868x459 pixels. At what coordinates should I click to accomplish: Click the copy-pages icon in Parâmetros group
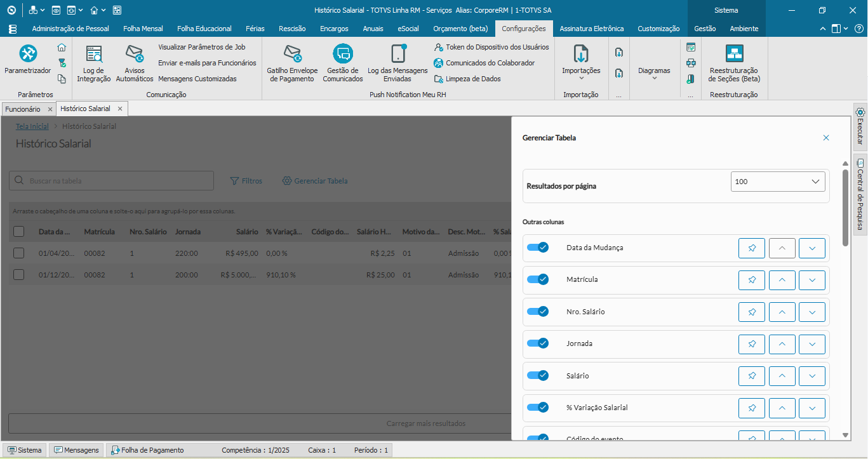pyautogui.click(x=62, y=79)
